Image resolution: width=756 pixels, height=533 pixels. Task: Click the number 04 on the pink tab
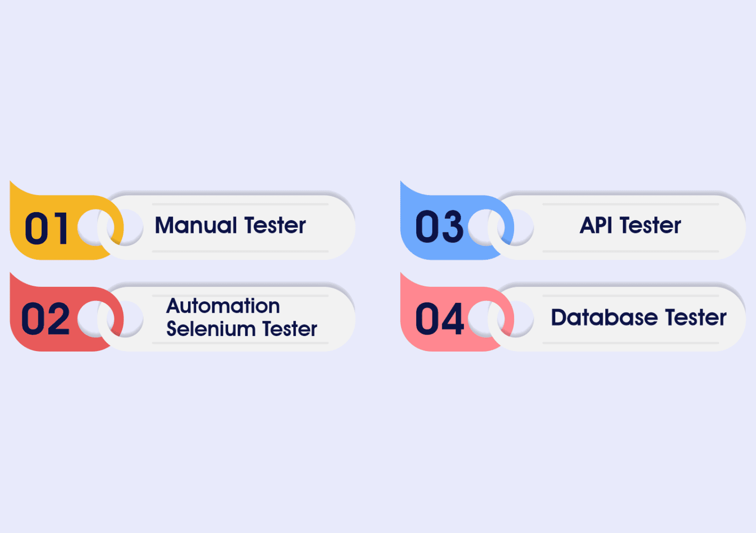(439, 319)
